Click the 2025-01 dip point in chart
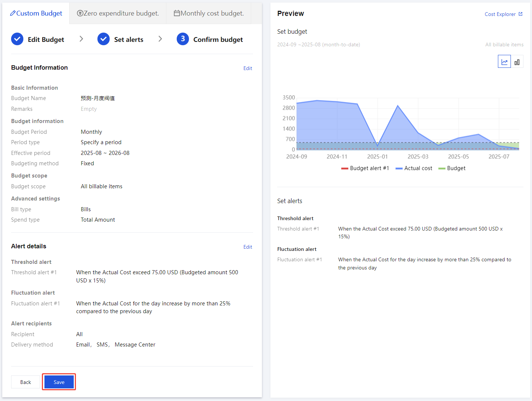The width and height of the screenshot is (532, 401). click(378, 146)
